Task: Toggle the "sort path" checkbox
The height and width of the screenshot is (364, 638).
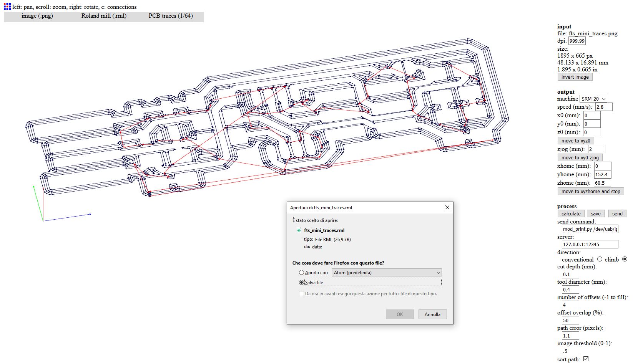Action: pyautogui.click(x=586, y=359)
